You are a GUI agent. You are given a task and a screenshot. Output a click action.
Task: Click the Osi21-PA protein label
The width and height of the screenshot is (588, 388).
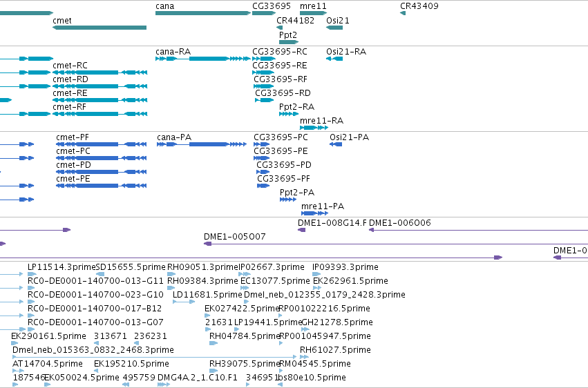pyautogui.click(x=350, y=137)
